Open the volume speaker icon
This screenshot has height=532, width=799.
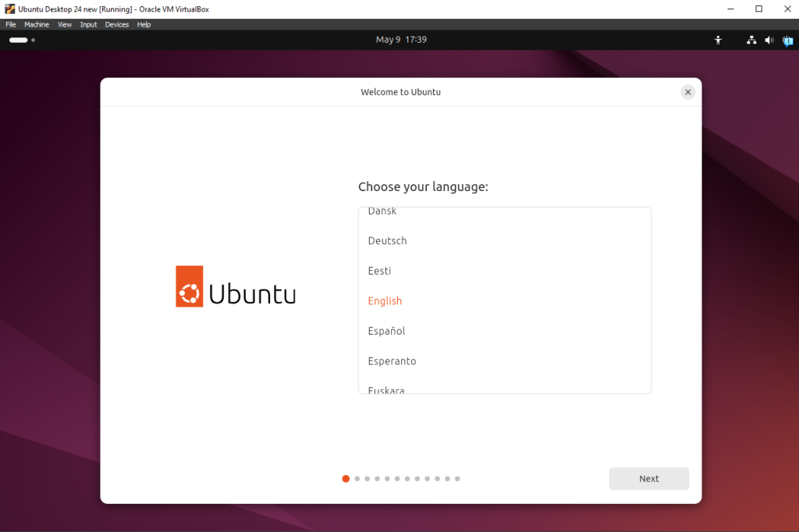(x=769, y=40)
